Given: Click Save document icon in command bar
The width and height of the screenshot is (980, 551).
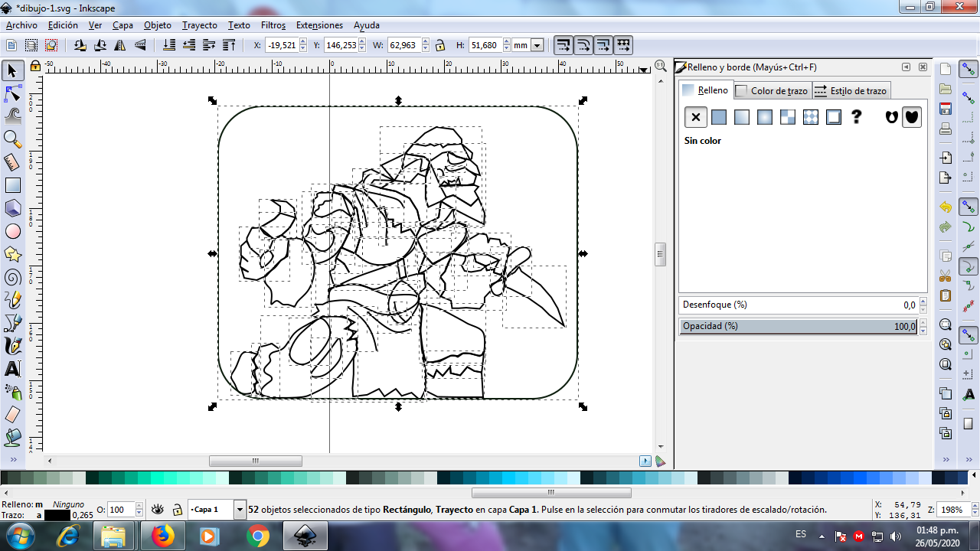Looking at the screenshot, I should (x=946, y=109).
